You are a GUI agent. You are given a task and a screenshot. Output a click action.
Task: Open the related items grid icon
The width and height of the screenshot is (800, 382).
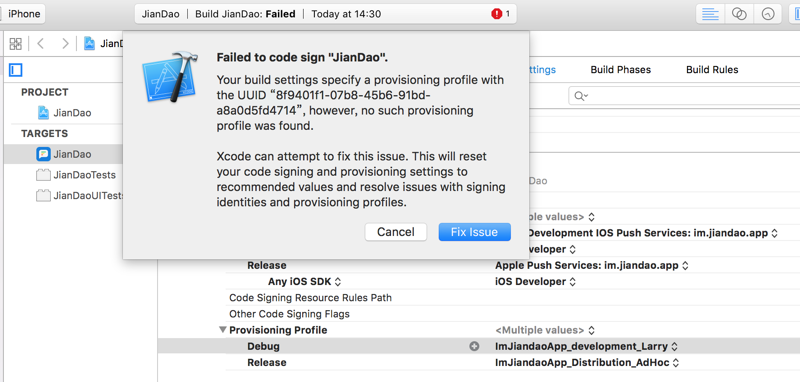(x=16, y=44)
